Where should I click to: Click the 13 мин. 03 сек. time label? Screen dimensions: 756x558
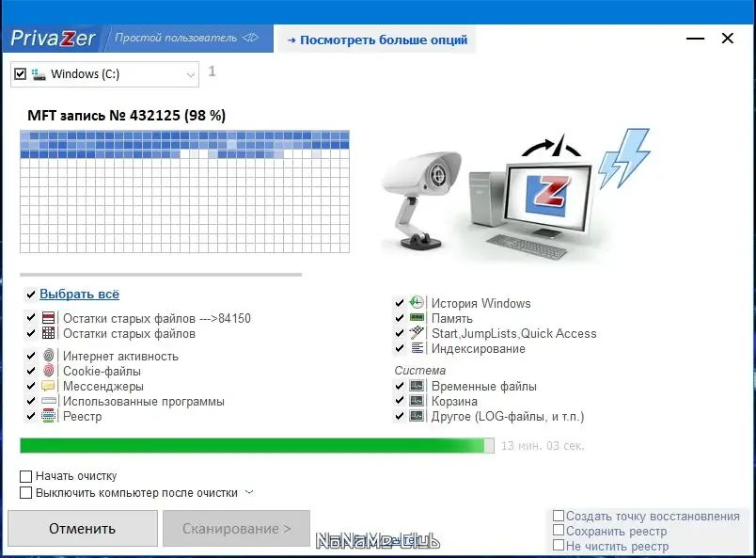click(543, 445)
